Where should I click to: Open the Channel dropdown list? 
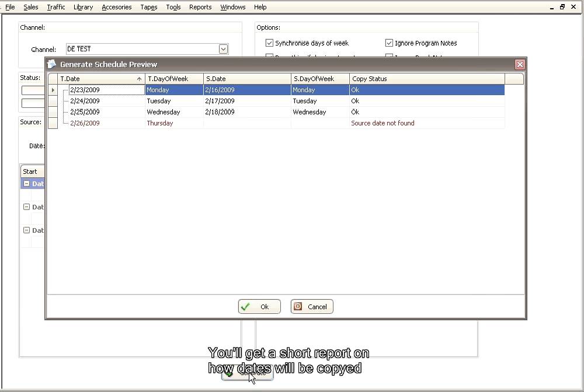point(223,50)
